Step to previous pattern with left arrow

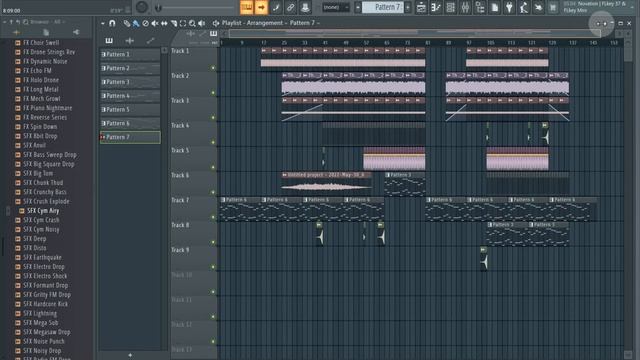point(358,7)
